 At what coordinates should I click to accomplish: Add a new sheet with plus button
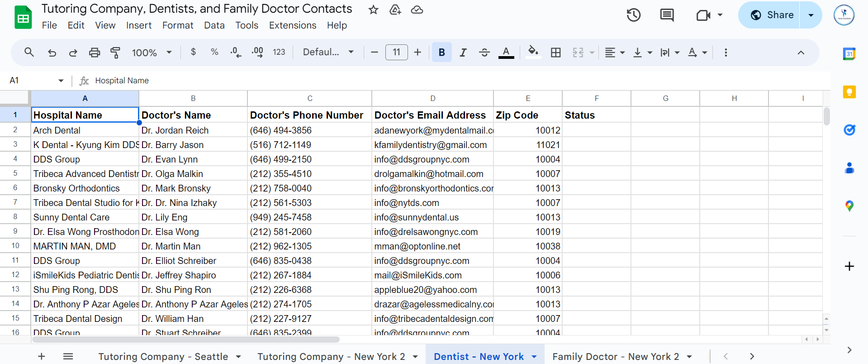point(42,356)
